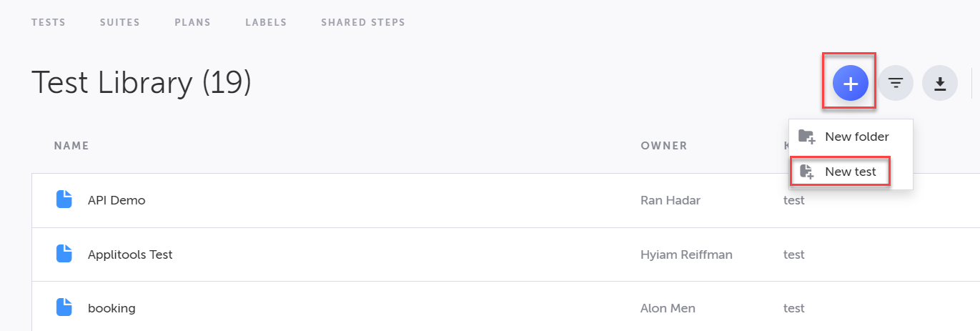Click owner Ran Hadar in first row
Viewport: 980px width, 331px height.
coord(670,200)
